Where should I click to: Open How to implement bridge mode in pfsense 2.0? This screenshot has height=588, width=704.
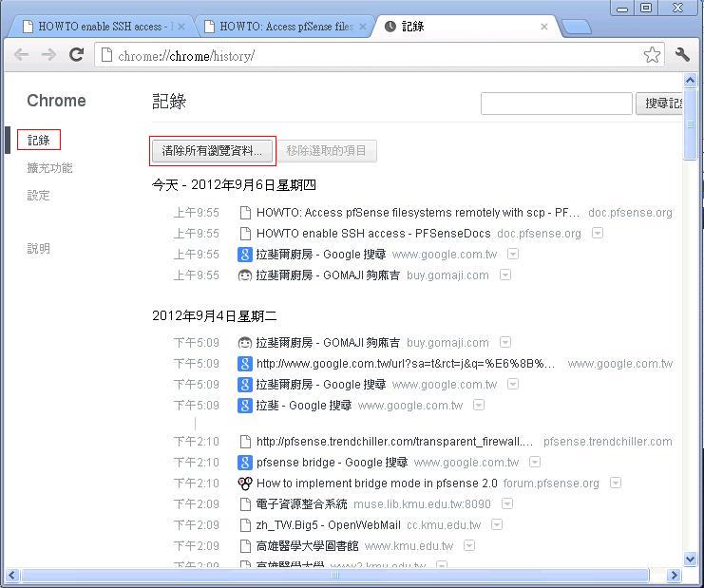376,484
